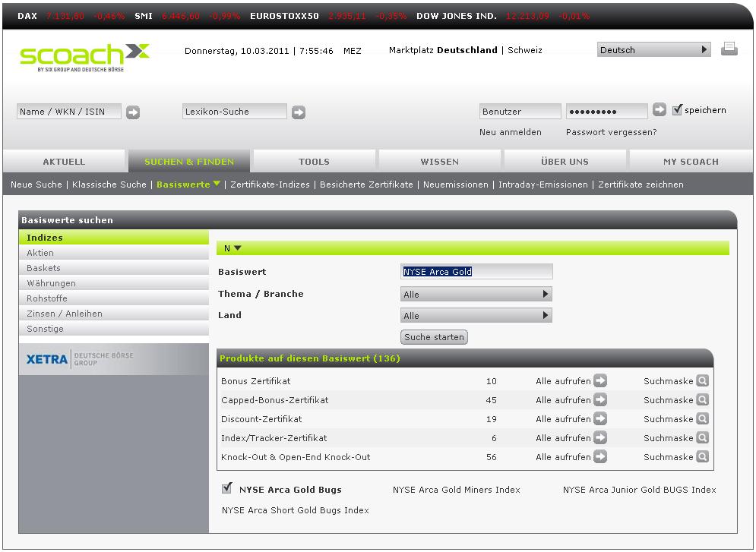This screenshot has height=552, width=756.
Task: Click the Lexikon-Suche input
Action: tap(234, 112)
